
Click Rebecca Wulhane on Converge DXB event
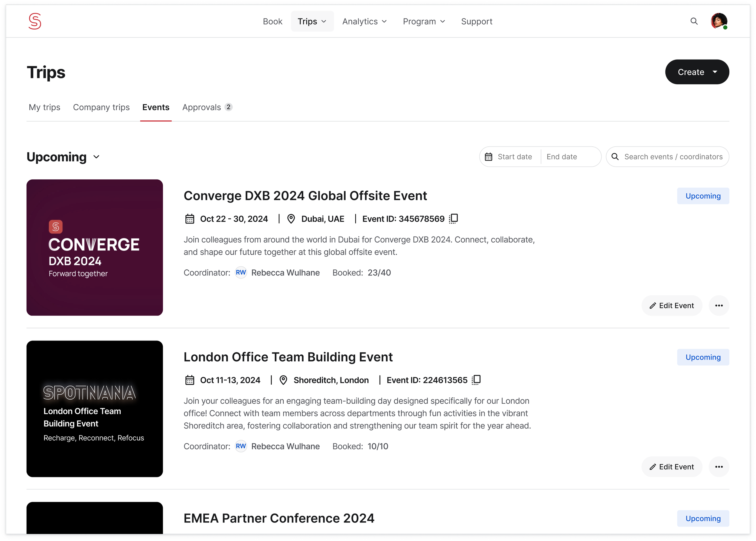[x=285, y=272]
